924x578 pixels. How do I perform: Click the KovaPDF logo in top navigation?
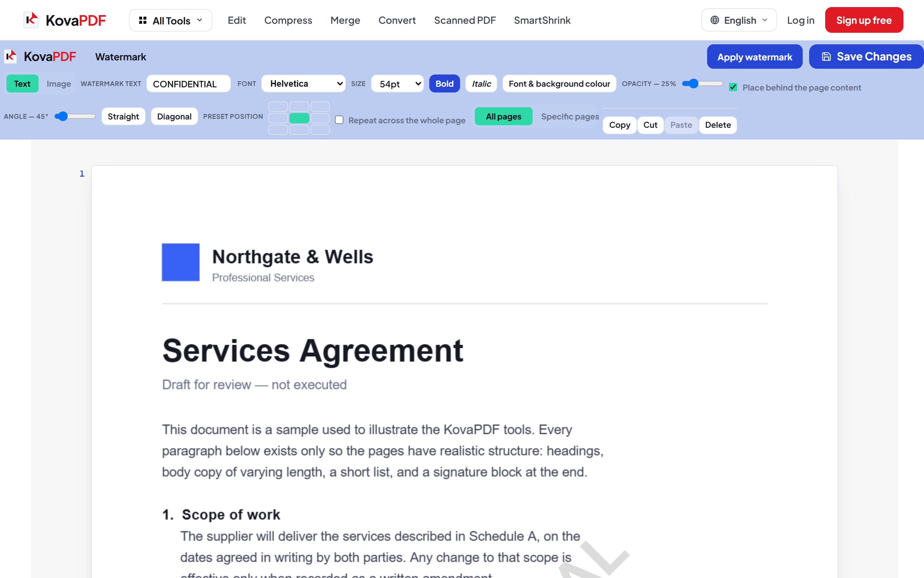[x=64, y=20]
